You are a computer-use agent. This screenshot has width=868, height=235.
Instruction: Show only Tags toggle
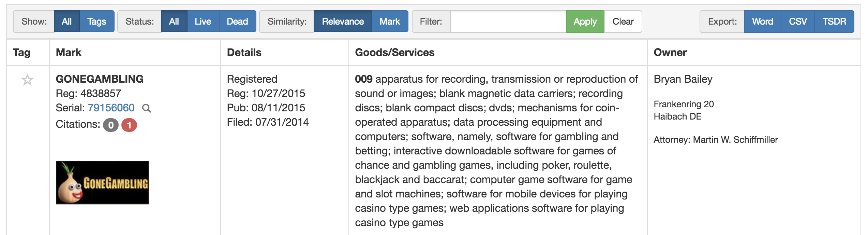(x=97, y=22)
